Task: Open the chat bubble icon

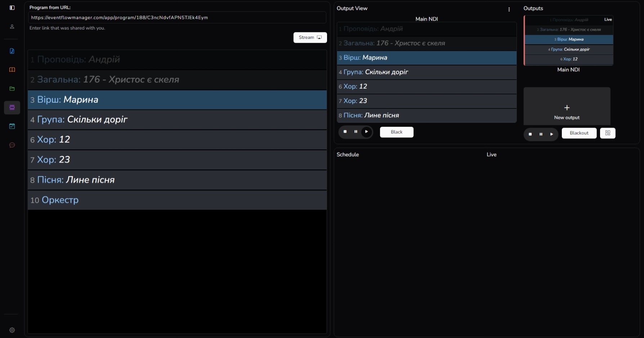Action: click(x=12, y=145)
